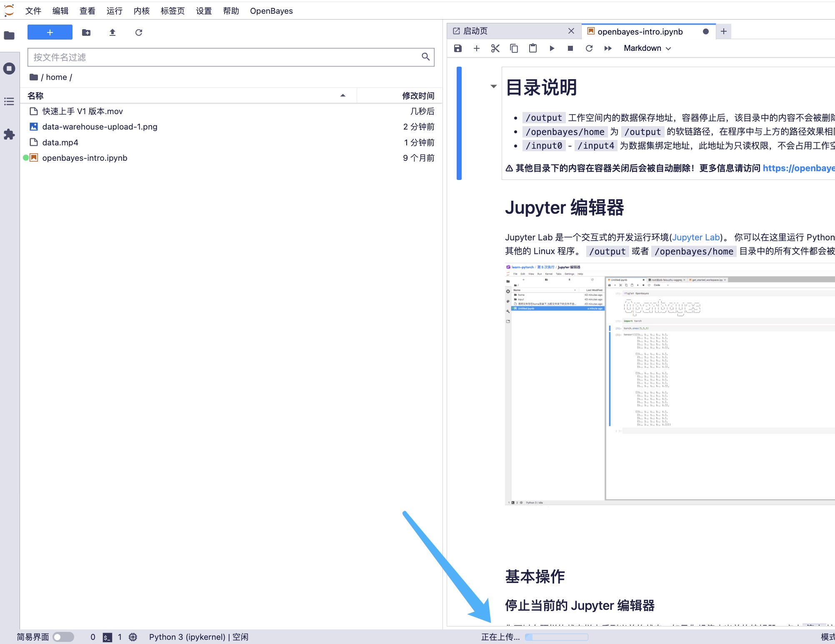Click the upload progress bar

coord(557,637)
